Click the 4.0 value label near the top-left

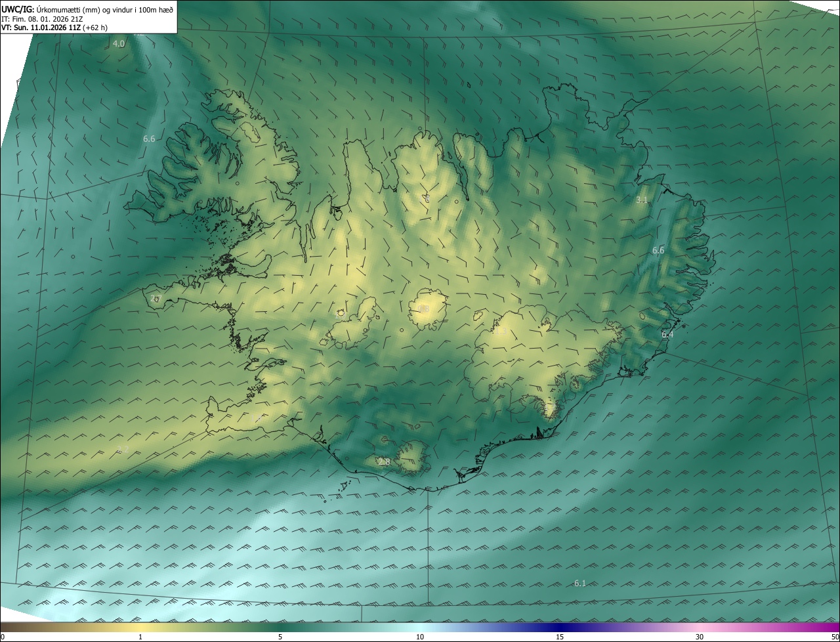point(119,43)
